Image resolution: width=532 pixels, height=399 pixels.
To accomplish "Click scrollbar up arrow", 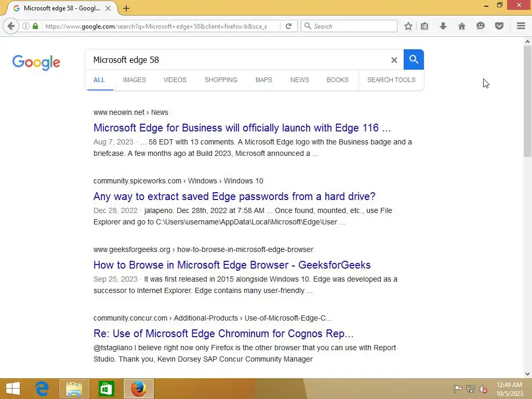I will point(527,42).
